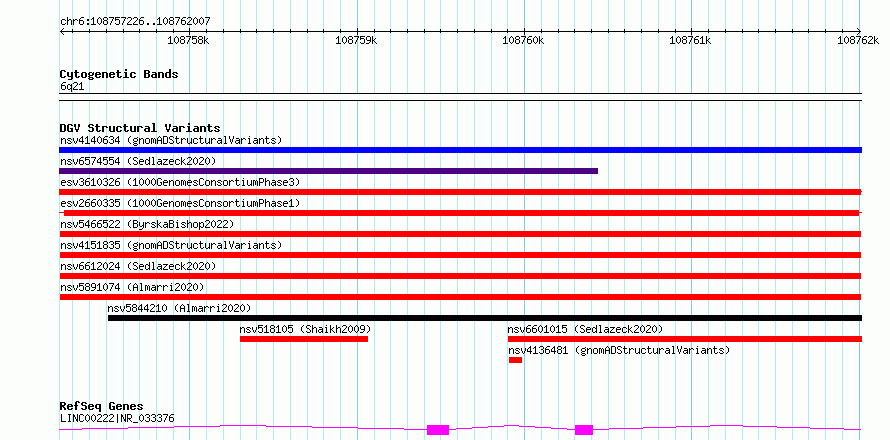The image size is (890, 440).
Task: Open the nsv6601015 (Sedlazeck2020) label
Action: click(x=585, y=329)
